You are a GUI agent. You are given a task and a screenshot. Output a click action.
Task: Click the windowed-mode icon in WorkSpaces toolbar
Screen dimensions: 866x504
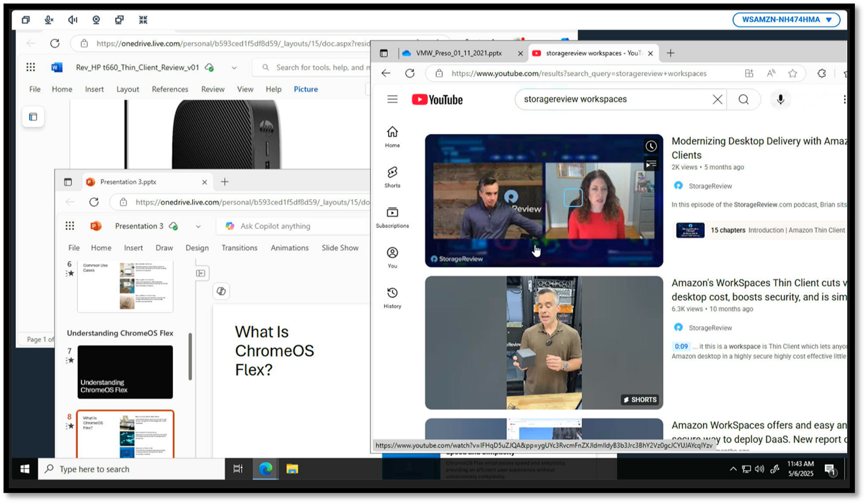(26, 20)
